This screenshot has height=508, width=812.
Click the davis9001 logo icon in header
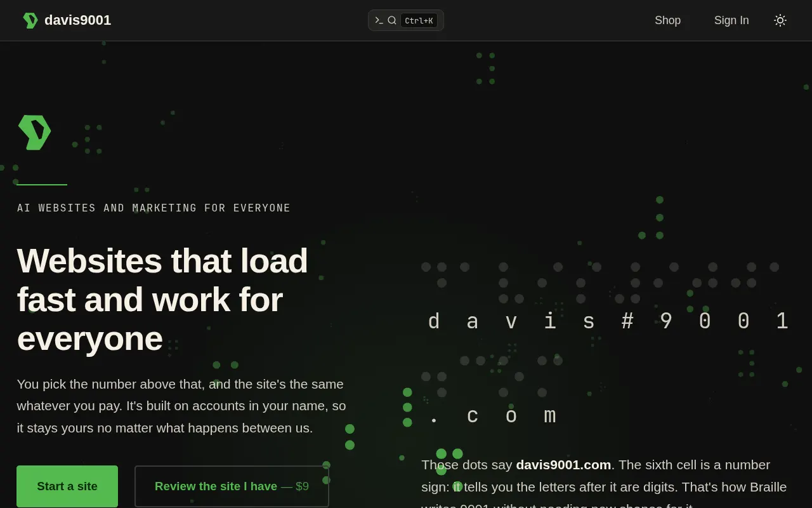click(30, 20)
